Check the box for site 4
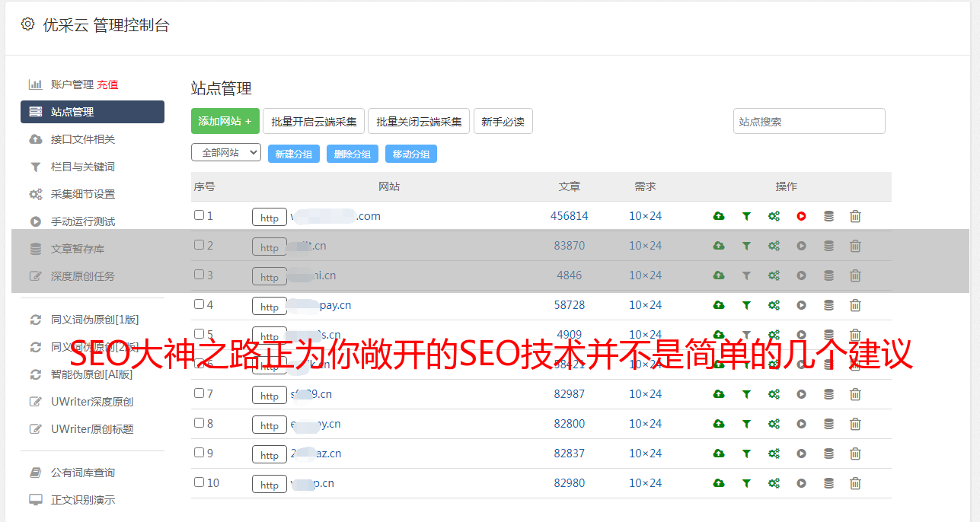Screen dimensions: 980x522 pyautogui.click(x=199, y=304)
